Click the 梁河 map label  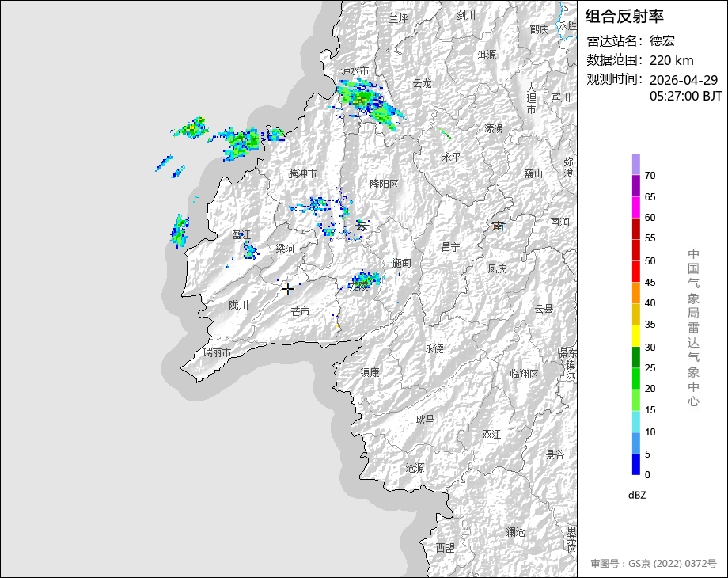pos(285,249)
